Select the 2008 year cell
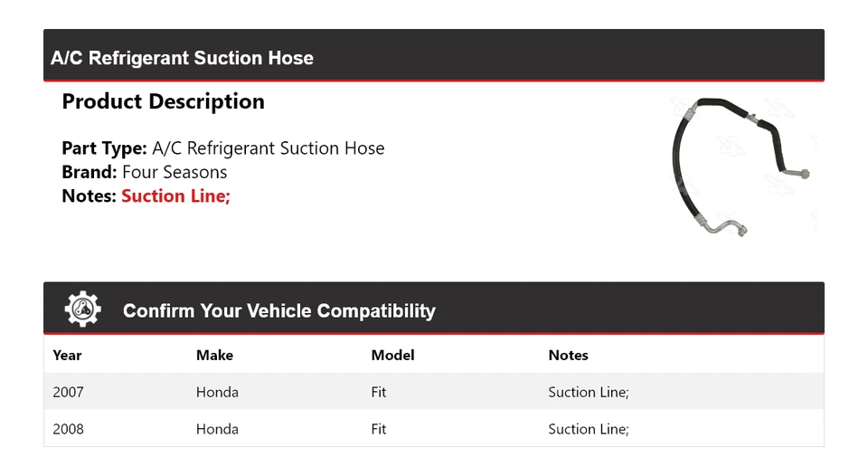The image size is (868, 476). tap(68, 429)
